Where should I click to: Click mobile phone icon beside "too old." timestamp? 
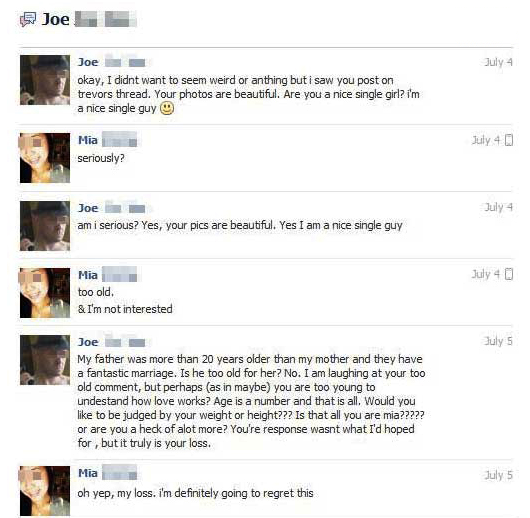click(509, 274)
